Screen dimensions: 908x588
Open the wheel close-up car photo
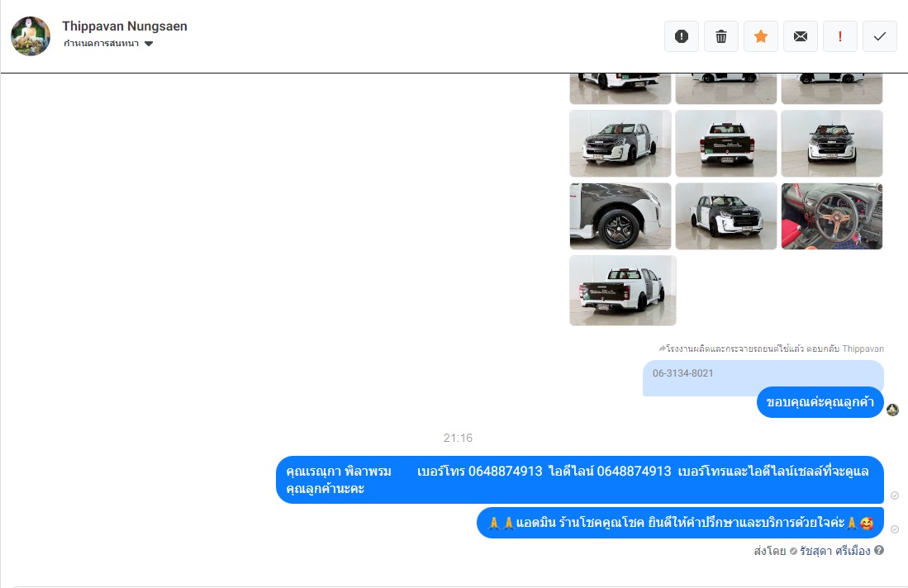[x=620, y=216]
